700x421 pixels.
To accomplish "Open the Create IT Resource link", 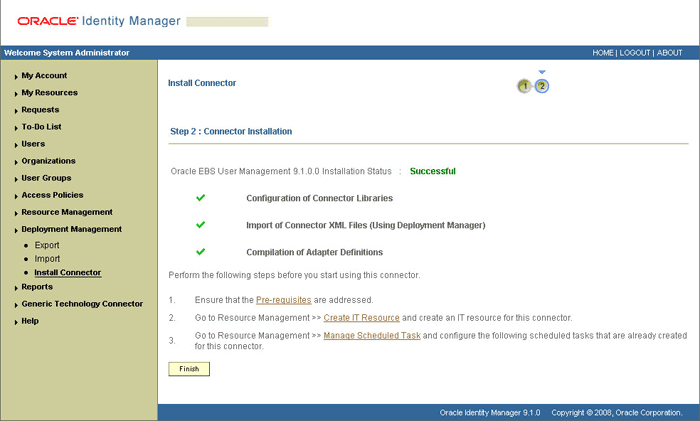I will point(362,317).
